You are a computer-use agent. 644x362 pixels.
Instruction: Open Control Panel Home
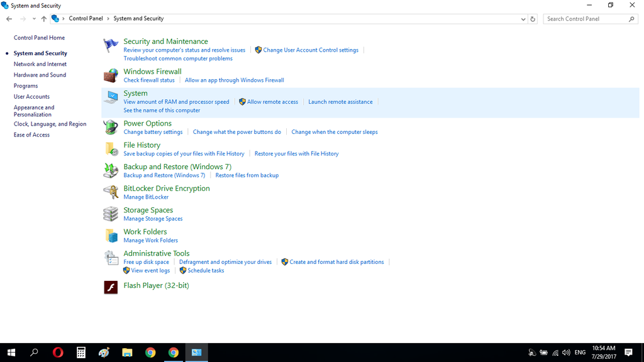39,37
